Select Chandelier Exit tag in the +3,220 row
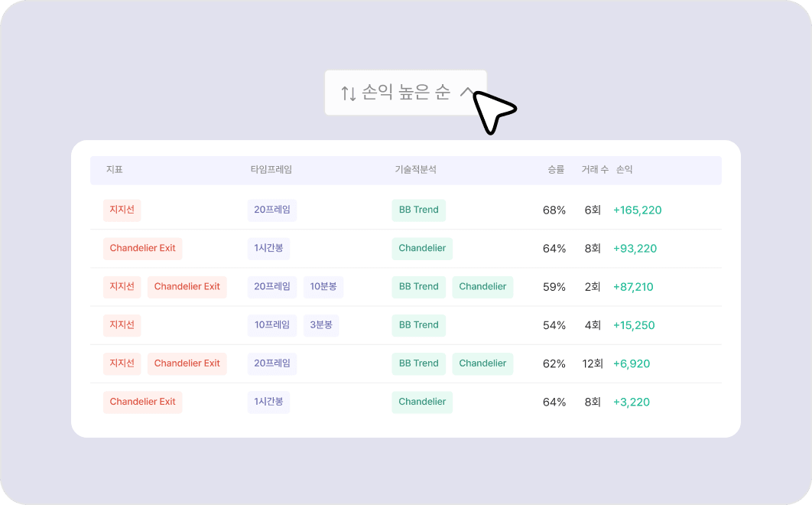This screenshot has height=505, width=812. [142, 402]
